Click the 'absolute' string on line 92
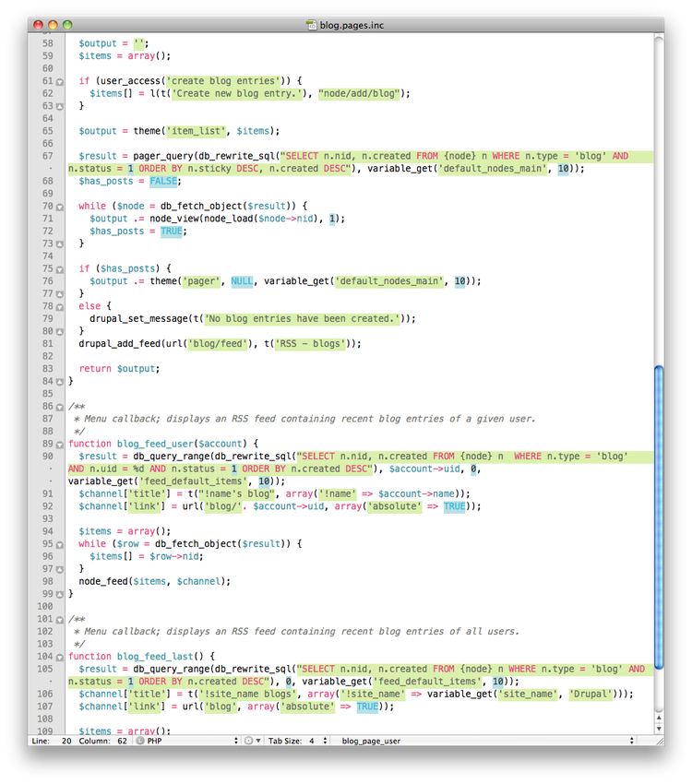This screenshot has height=784, width=692. point(395,506)
